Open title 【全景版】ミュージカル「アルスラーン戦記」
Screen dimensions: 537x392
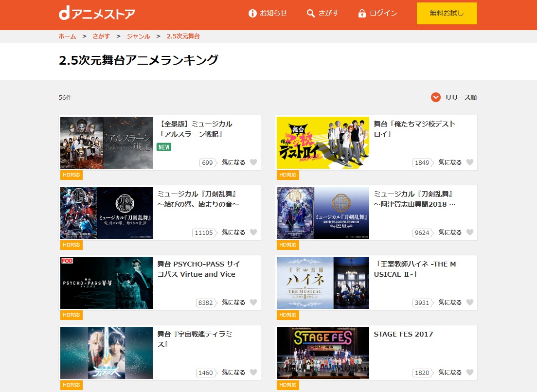[x=195, y=129]
